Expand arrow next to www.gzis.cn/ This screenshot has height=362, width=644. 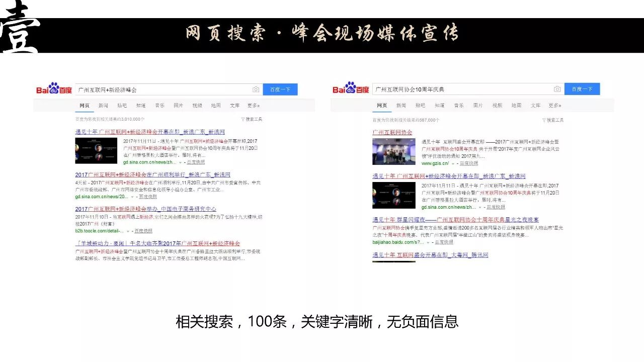pos(453,163)
